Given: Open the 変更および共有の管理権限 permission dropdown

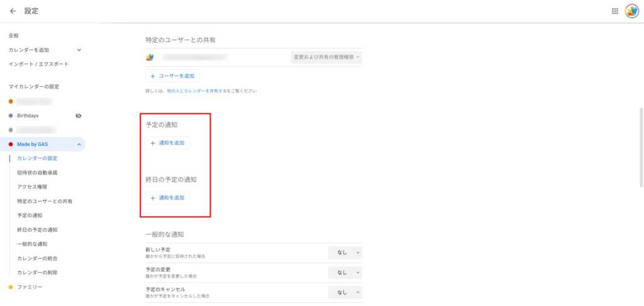Looking at the screenshot, I should click(327, 57).
